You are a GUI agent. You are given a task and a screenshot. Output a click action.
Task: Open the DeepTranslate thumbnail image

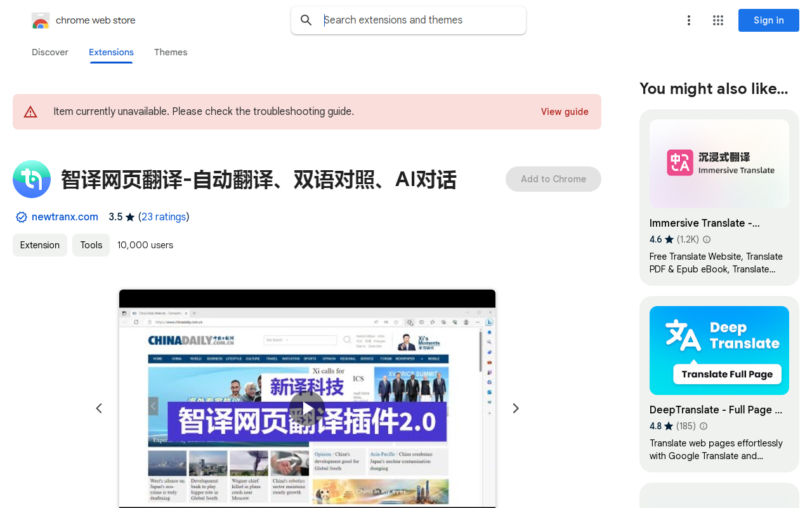(x=719, y=351)
